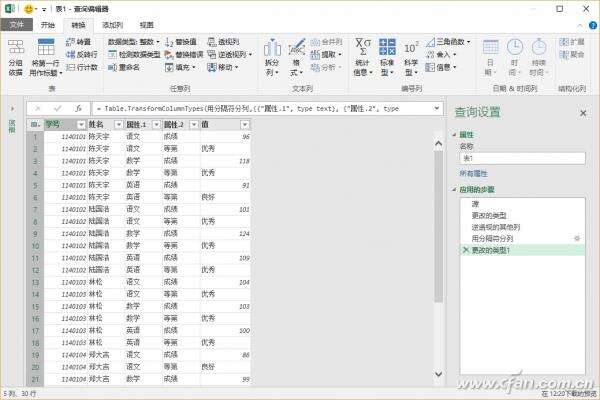Viewport: 600px width, 400px height.
Task: Close the 查询设置 pane
Action: pos(583,113)
